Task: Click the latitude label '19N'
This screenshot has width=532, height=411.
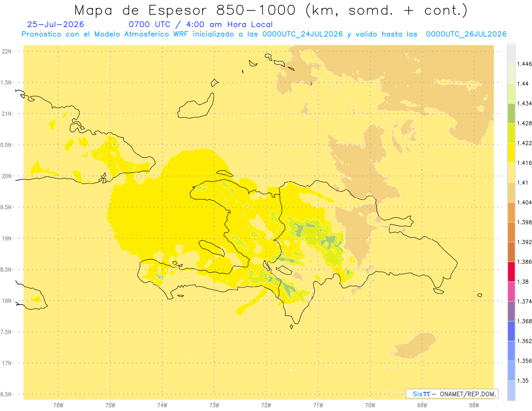Action: click(x=7, y=239)
